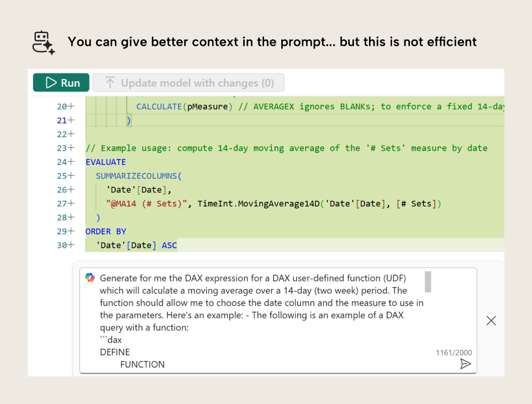The width and height of the screenshot is (532, 404).
Task: Click line number 23 in the gutter
Action: point(62,148)
